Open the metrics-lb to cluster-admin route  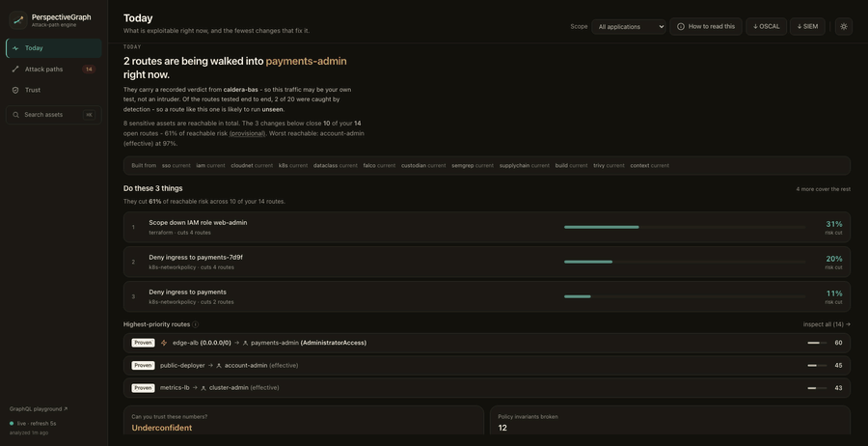coord(487,388)
